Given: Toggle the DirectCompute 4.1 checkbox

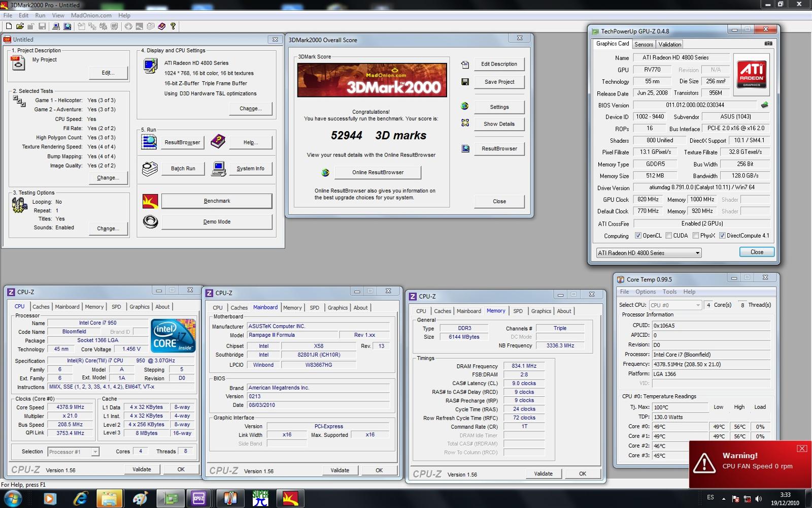Looking at the screenshot, I should coord(722,236).
